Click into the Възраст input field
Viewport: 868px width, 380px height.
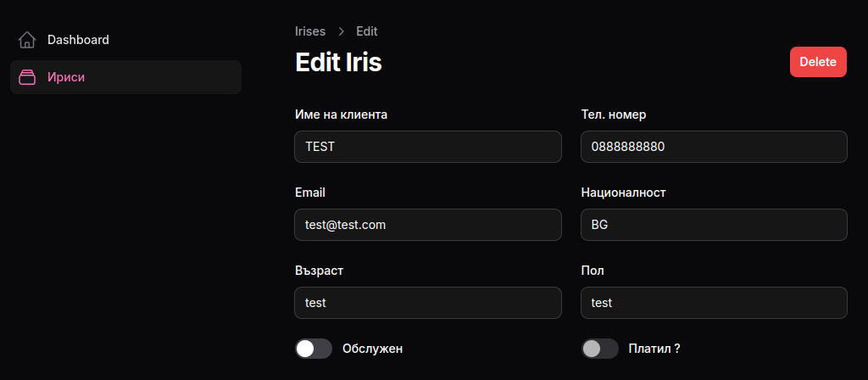[428, 303]
